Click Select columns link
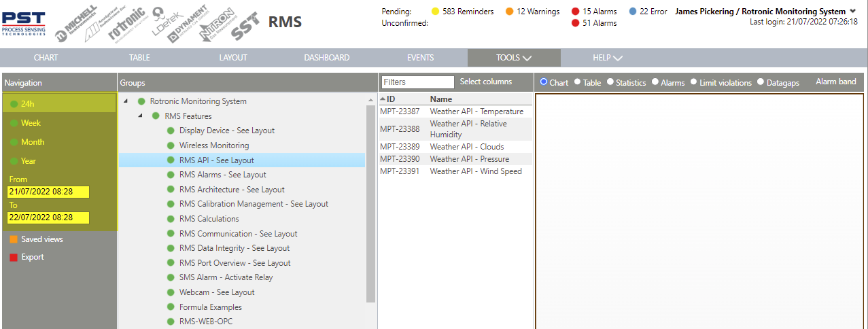 pos(486,82)
